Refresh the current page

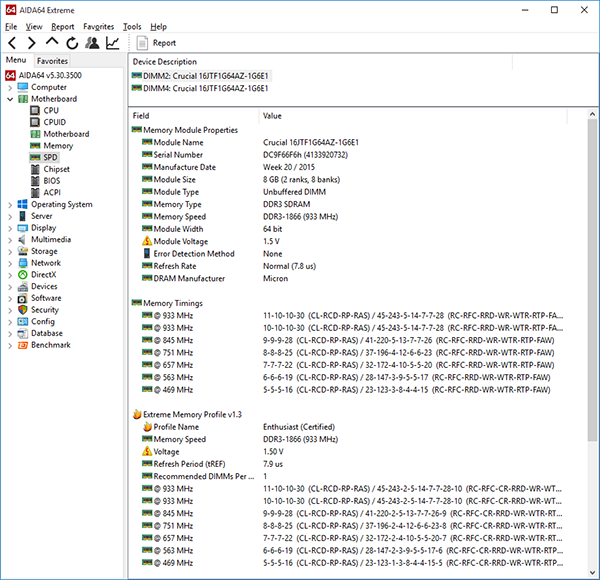[72, 43]
